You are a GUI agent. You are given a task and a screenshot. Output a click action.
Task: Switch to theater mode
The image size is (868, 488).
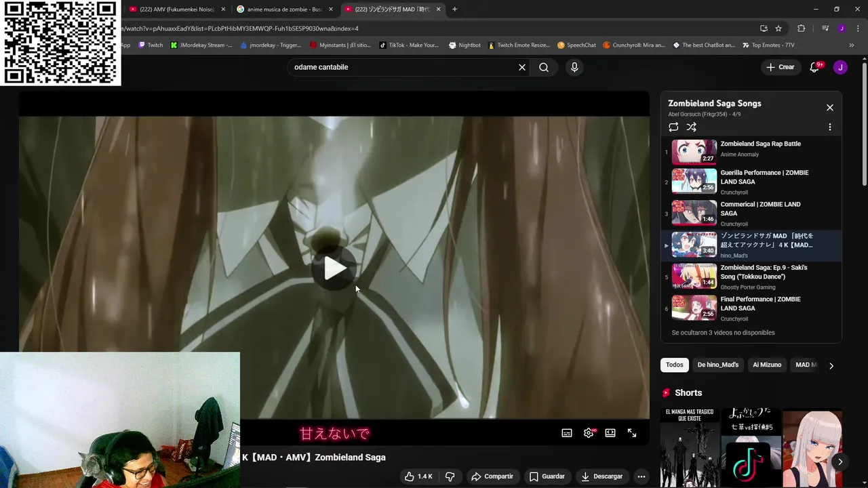610,433
